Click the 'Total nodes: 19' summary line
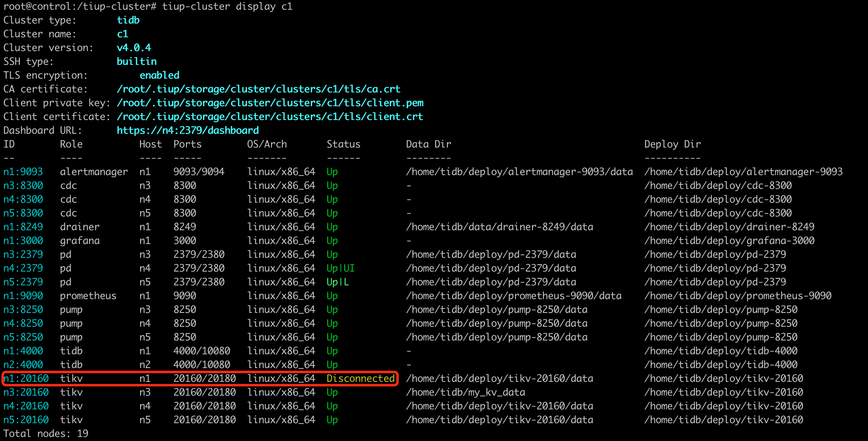 tap(46, 434)
